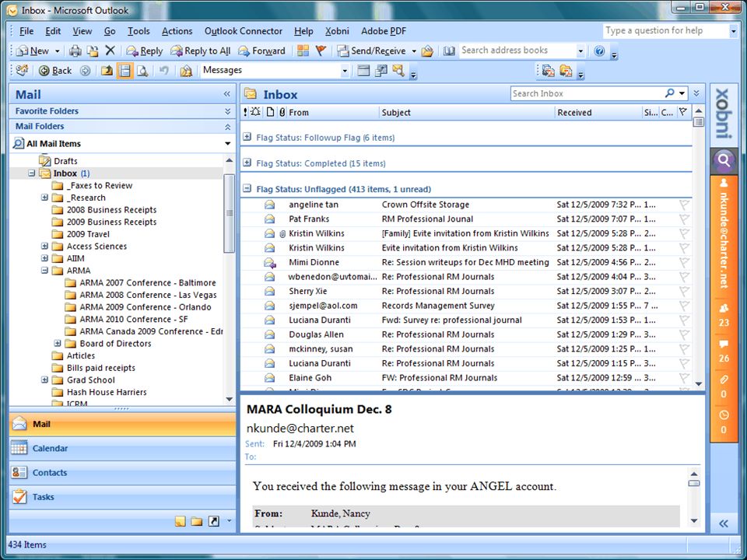Switch to the Tasks pane
This screenshot has height=560, width=747.
[x=122, y=497]
